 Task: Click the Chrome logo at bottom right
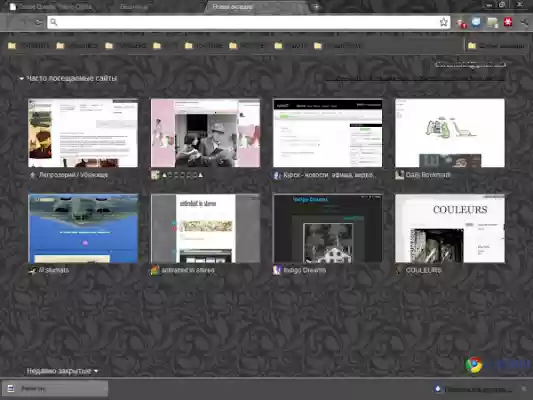474,365
